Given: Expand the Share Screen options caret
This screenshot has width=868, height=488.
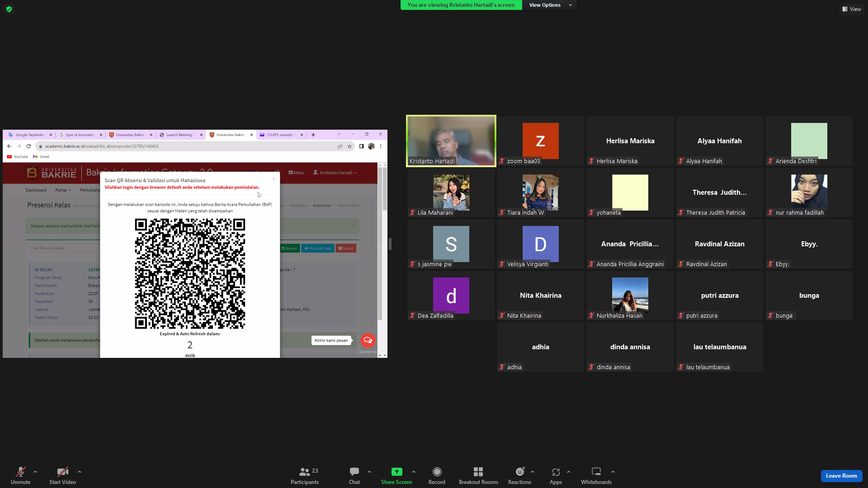Looking at the screenshot, I should (x=414, y=472).
